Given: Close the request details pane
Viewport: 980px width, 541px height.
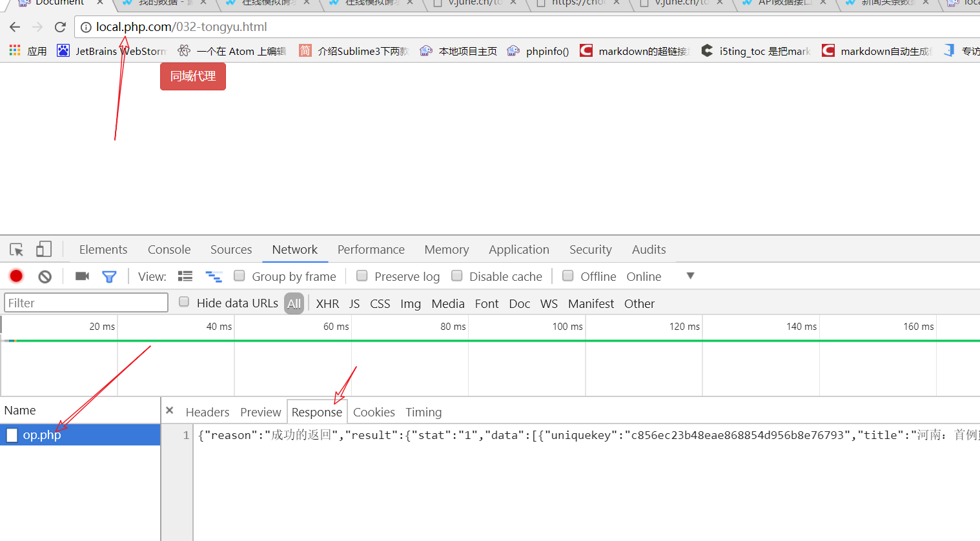Looking at the screenshot, I should [169, 411].
